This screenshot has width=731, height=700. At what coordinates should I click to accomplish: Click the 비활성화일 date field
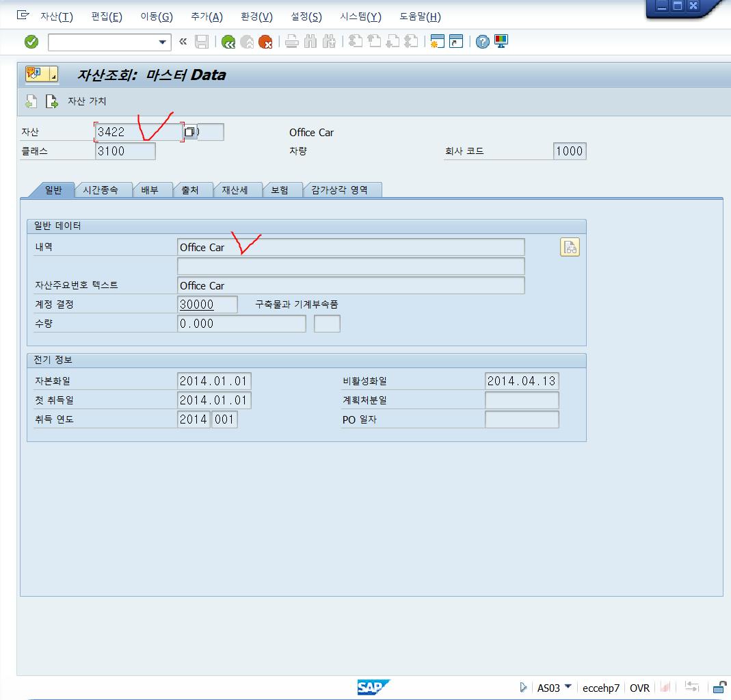pyautogui.click(x=522, y=381)
